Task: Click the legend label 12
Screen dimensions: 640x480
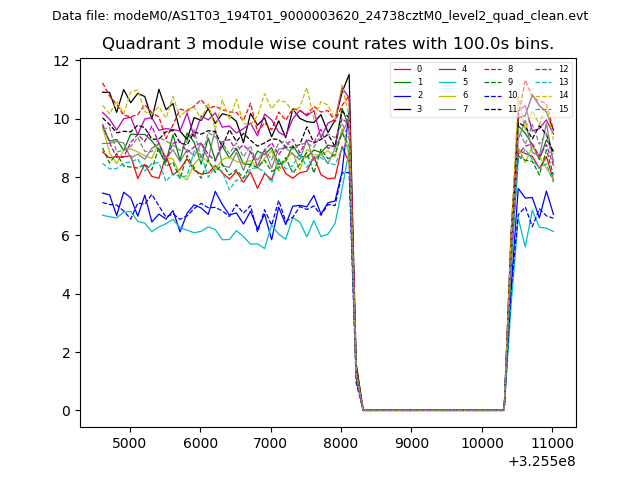Action: point(563,69)
